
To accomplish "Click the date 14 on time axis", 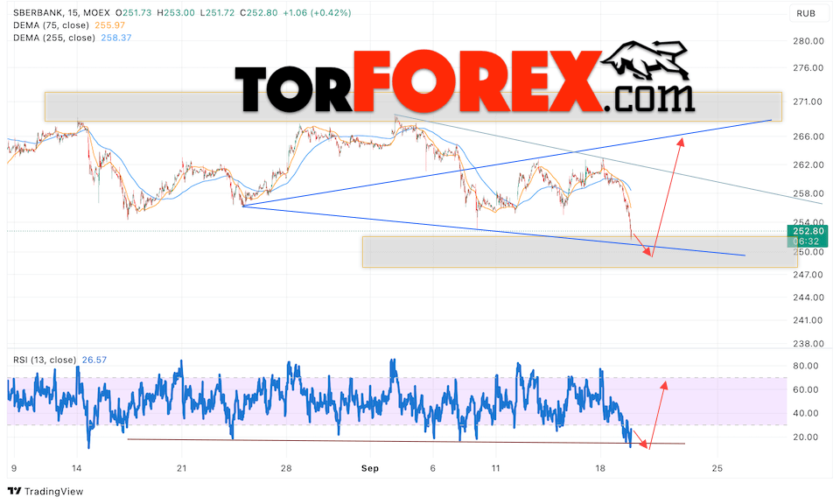I will [x=77, y=468].
